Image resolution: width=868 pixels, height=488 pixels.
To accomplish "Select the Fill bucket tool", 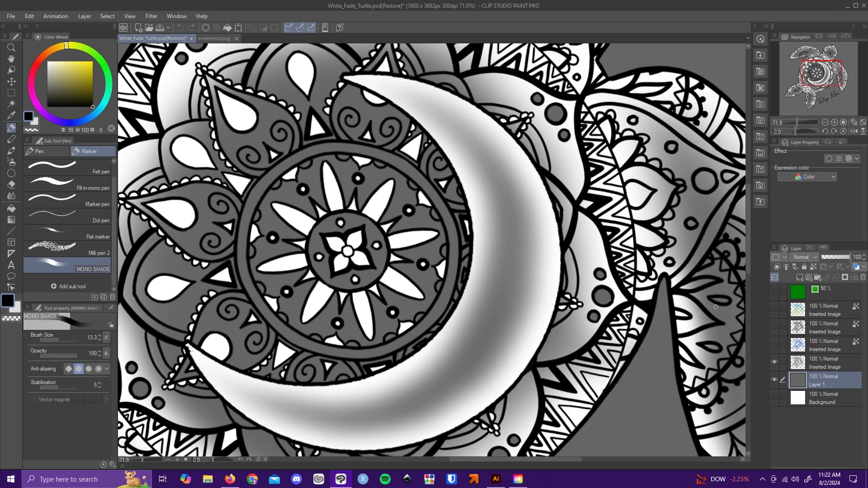I will (11, 208).
